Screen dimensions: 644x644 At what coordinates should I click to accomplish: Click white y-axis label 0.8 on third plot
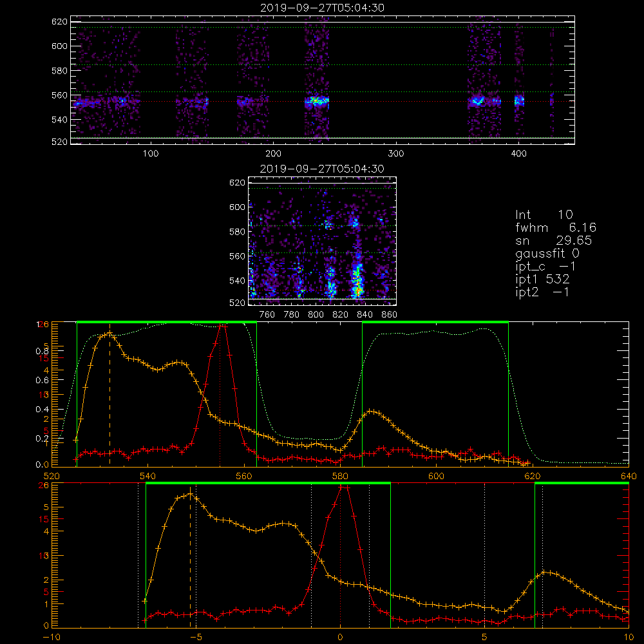pos(43,351)
